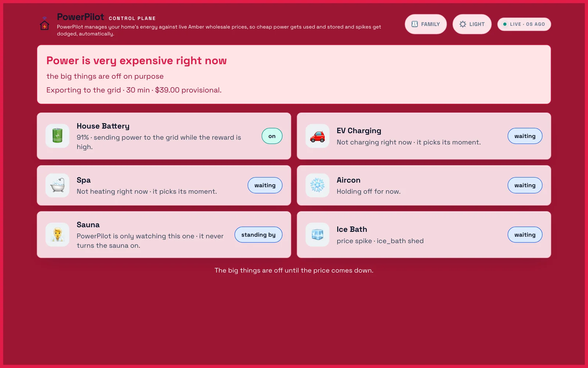This screenshot has width=588, height=368.
Task: Toggle the Aircon 'waiting' status pill
Action: point(525,185)
